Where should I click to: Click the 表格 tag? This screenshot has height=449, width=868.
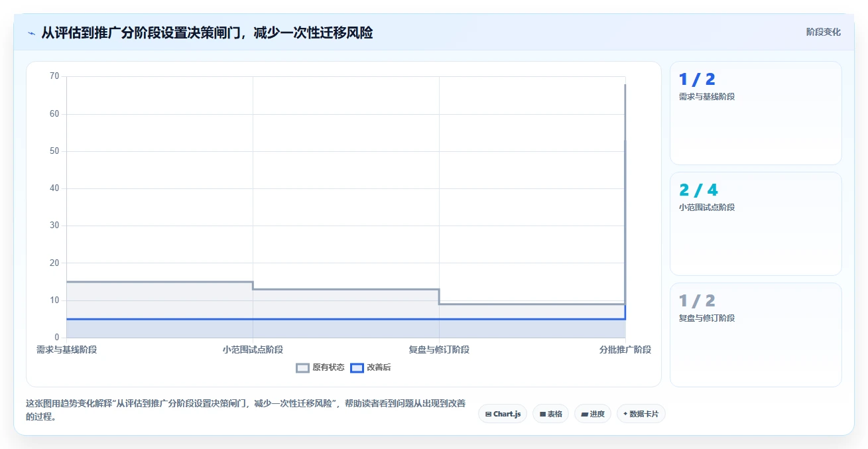tap(550, 414)
